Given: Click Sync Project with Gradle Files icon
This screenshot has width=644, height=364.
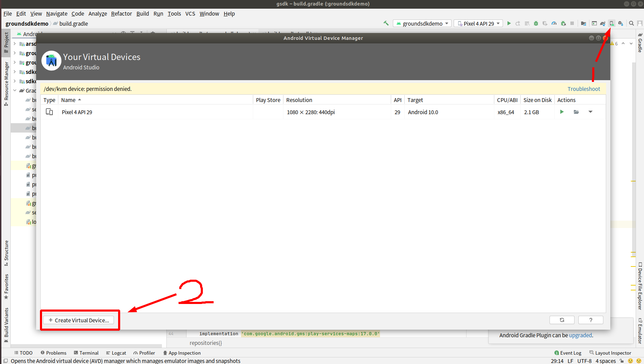Looking at the screenshot, I should pos(603,23).
